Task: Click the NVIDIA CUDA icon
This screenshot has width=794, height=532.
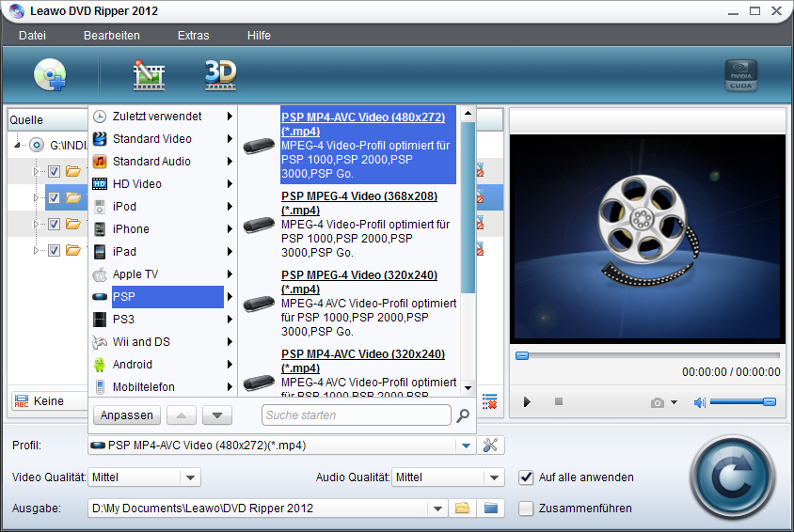Action: click(740, 75)
